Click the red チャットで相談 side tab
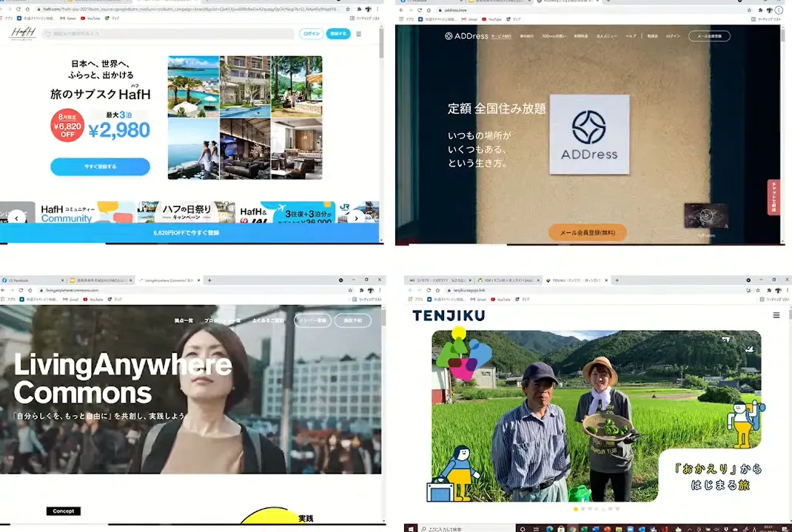Image resolution: width=792 pixels, height=532 pixels. tap(773, 197)
